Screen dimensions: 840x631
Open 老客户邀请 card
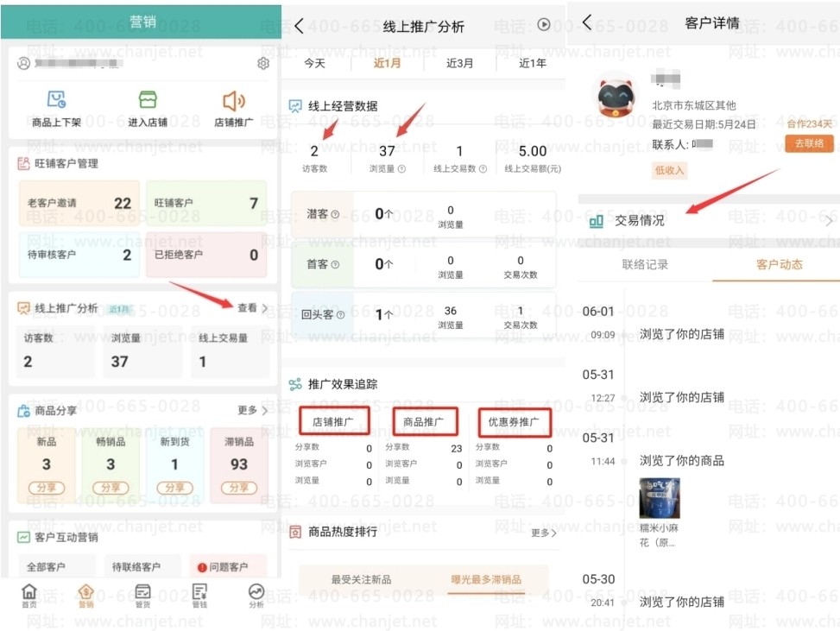coord(79,203)
